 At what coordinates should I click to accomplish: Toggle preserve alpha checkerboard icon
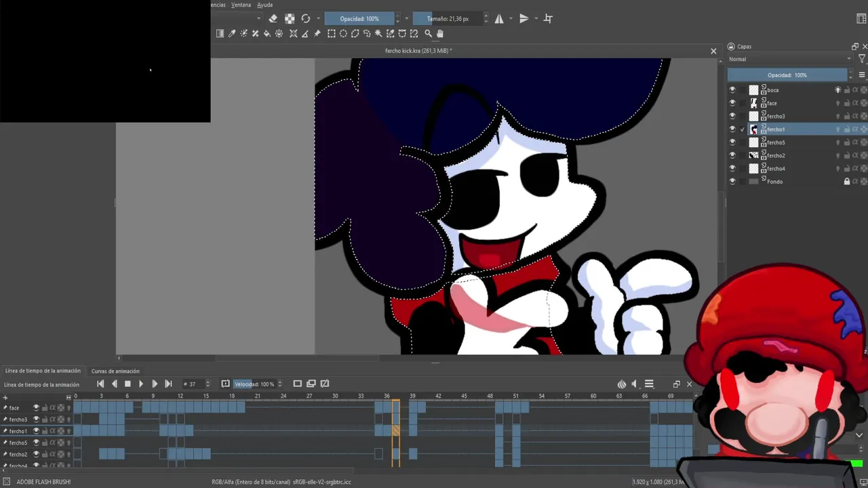pyautogui.click(x=290, y=19)
